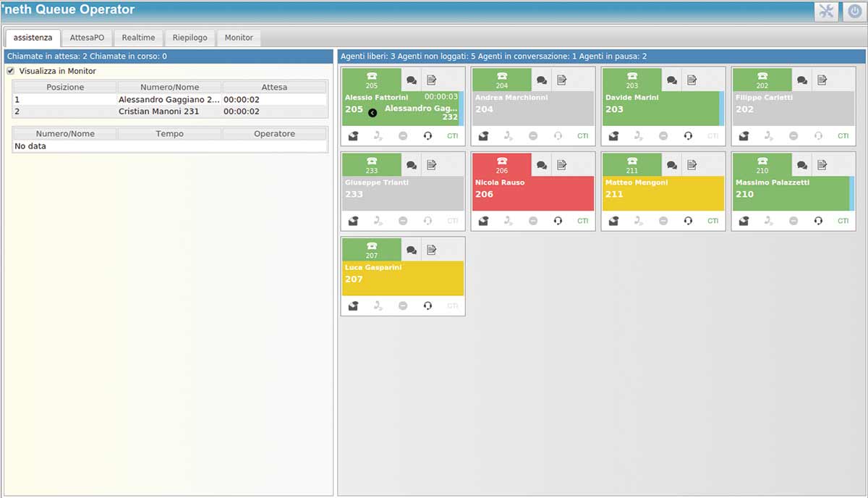Image resolution: width=868 pixels, height=498 pixels.
Task: Go to the Riepilogo tab
Action: pyautogui.click(x=190, y=38)
